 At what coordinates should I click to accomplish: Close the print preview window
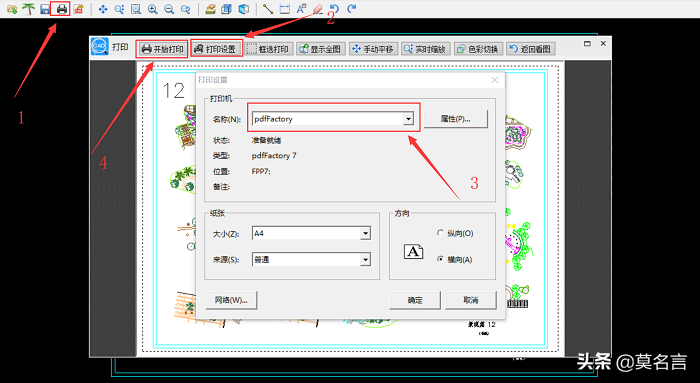tap(603, 43)
